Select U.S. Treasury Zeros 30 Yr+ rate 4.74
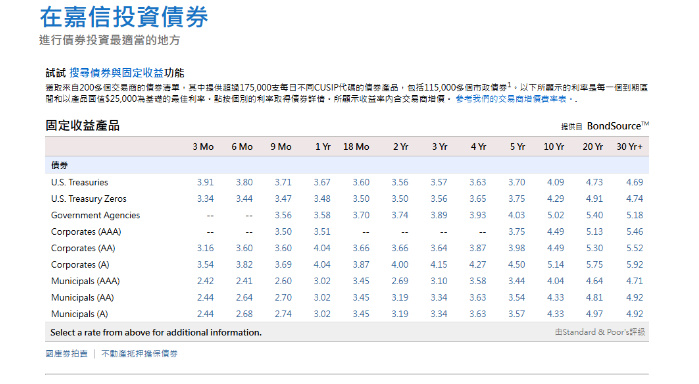The width and height of the screenshot is (699, 384). tap(634, 199)
